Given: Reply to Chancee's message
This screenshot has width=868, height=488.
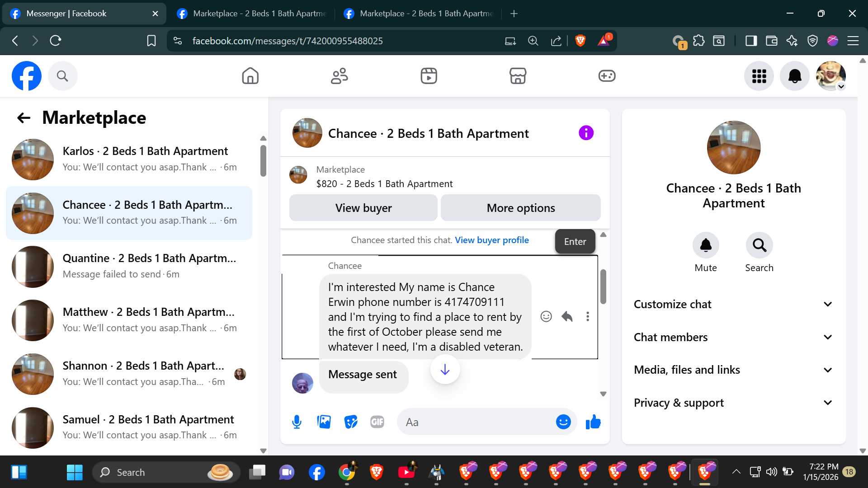Looking at the screenshot, I should (567, 316).
